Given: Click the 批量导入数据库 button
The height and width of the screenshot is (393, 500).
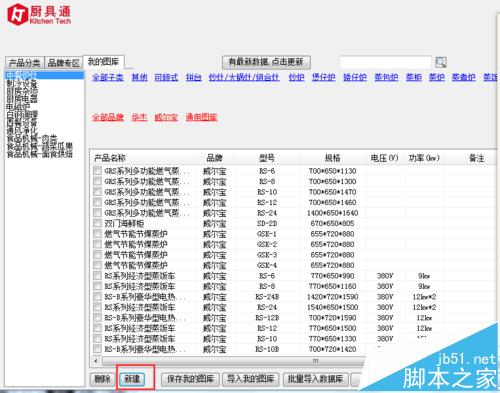Looking at the screenshot, I should click(x=315, y=379).
